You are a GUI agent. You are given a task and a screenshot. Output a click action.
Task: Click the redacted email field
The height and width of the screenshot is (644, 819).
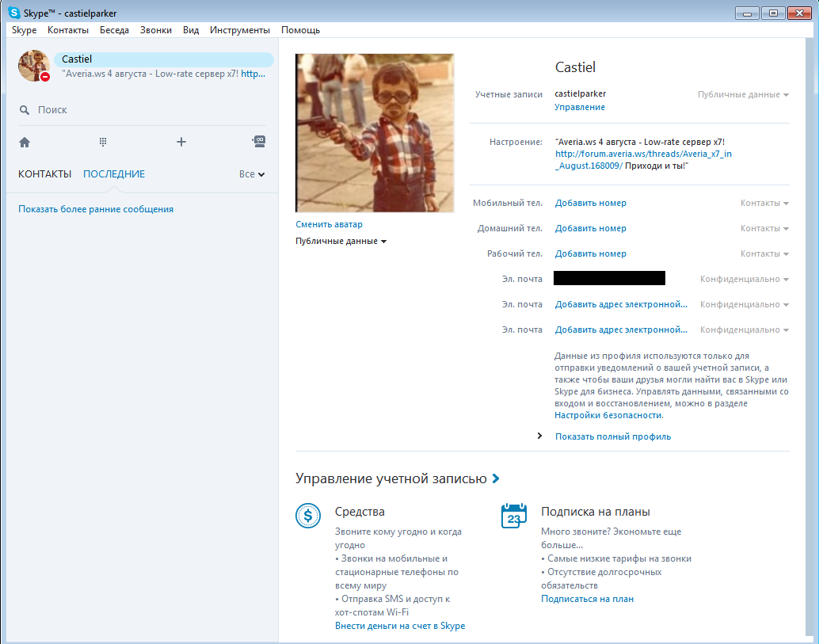609,278
